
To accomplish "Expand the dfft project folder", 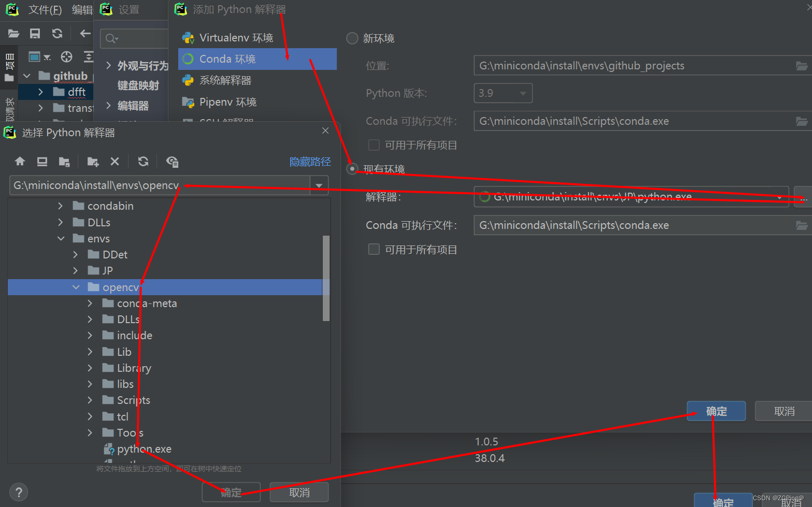I will pos(40,92).
